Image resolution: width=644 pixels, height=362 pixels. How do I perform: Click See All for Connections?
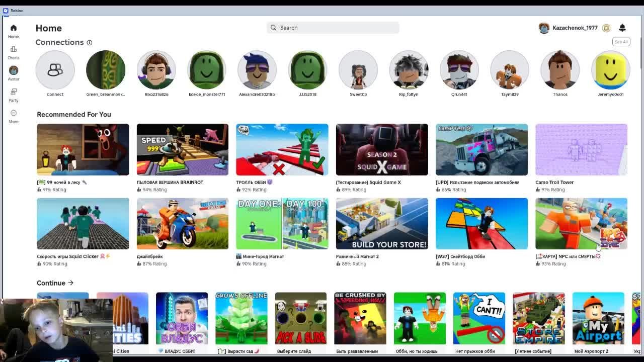[621, 42]
